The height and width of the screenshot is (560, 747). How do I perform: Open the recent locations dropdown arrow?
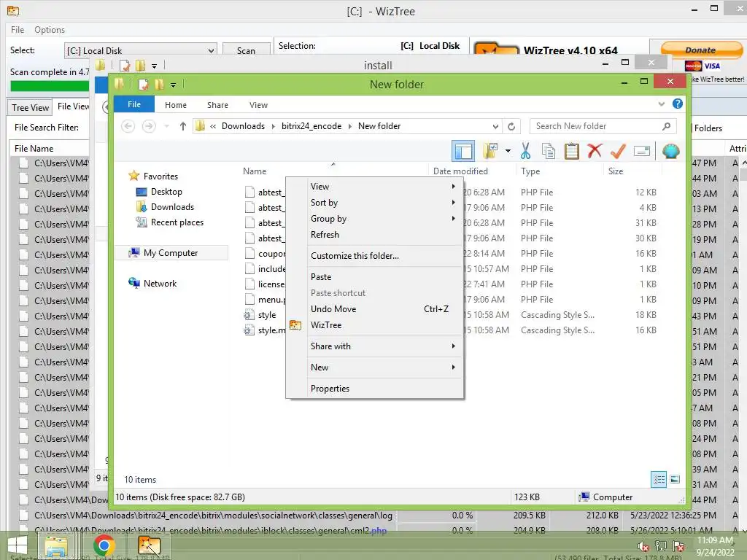pyautogui.click(x=167, y=126)
